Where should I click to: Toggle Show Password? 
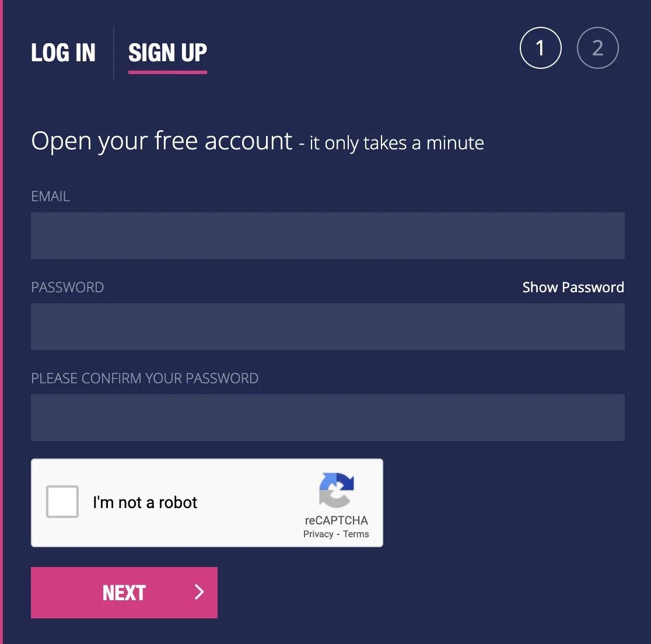point(573,287)
